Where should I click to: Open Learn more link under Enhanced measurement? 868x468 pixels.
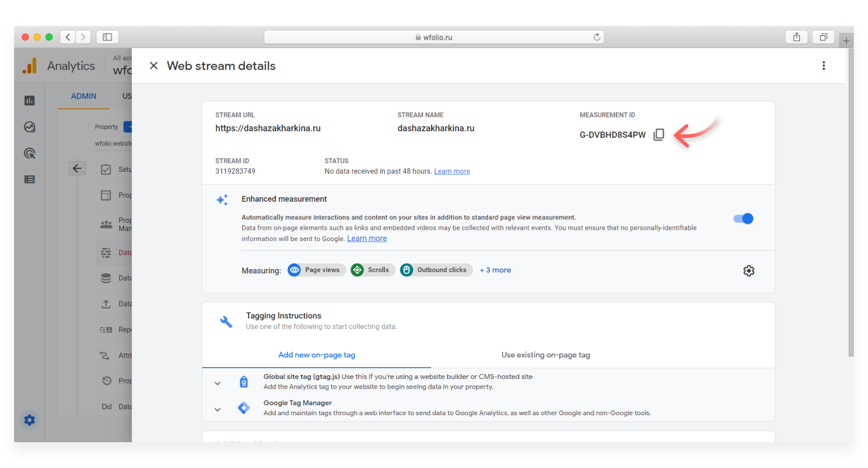point(367,239)
